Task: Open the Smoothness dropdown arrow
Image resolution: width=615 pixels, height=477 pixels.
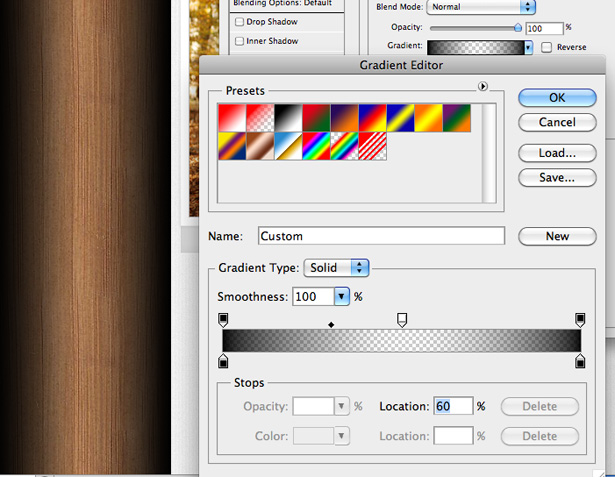Action: 342,297
